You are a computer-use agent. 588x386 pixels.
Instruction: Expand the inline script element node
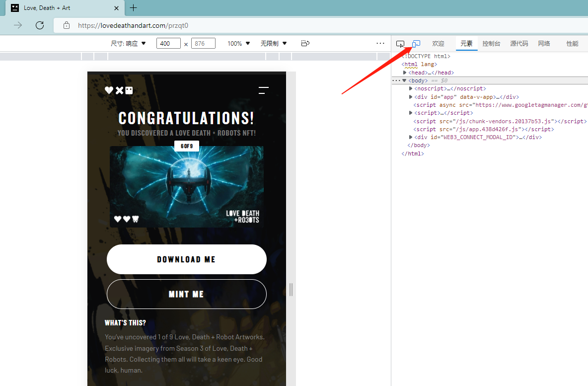coord(411,113)
